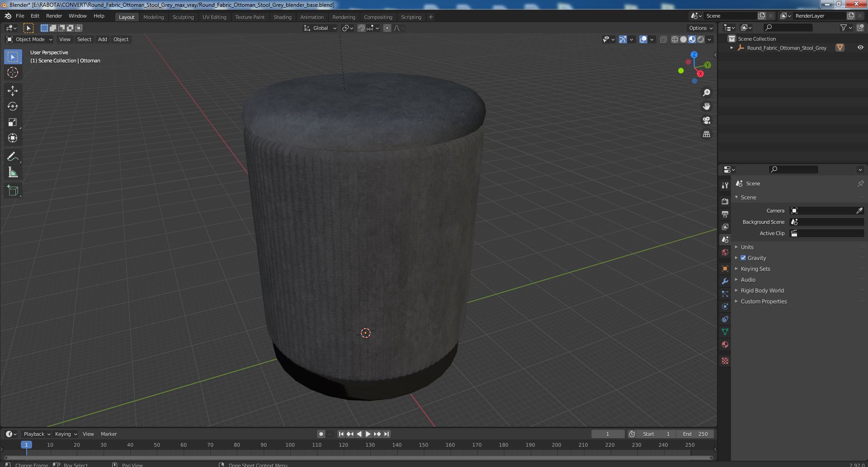The image size is (868, 467).
Task: Open the Tool properties tab
Action: pos(725,185)
